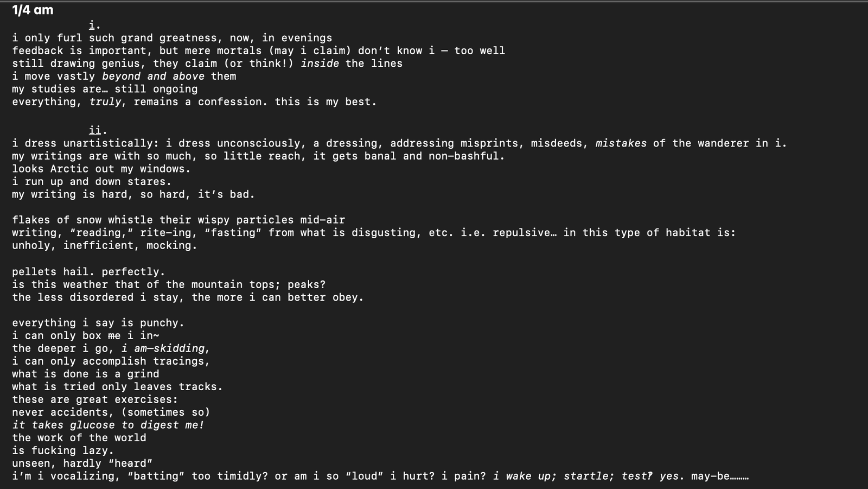Click the "1/4 am" note title
Image resolution: width=868 pixels, height=489 pixels.
tap(33, 10)
